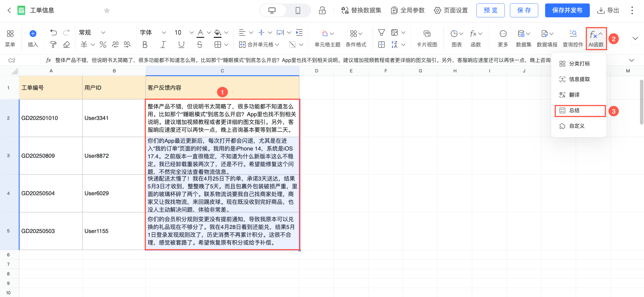
Task: Star the 工单信息 document as favorite
Action: (x=107, y=11)
